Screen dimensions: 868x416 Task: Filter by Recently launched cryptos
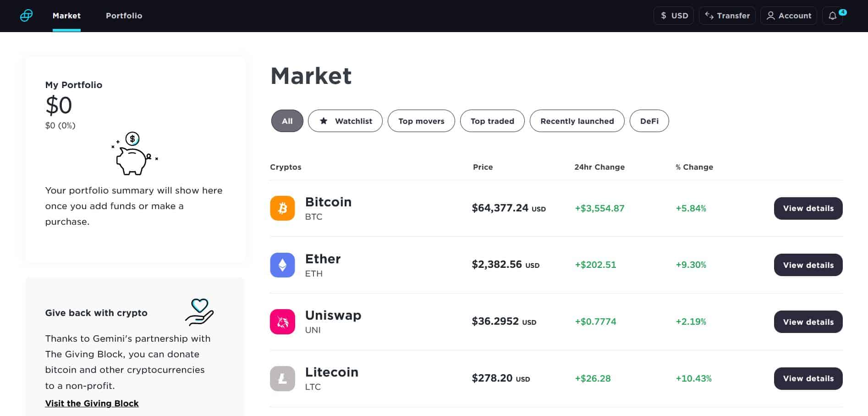click(x=577, y=121)
